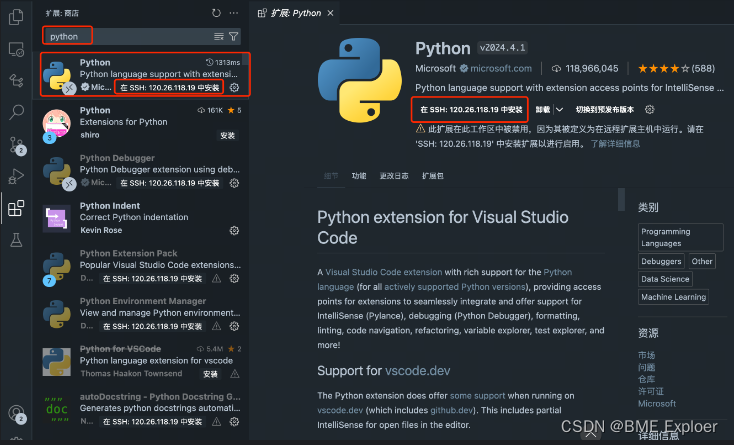The image size is (734, 445).
Task: Click the 卸载 uninstall button
Action: pos(543,109)
